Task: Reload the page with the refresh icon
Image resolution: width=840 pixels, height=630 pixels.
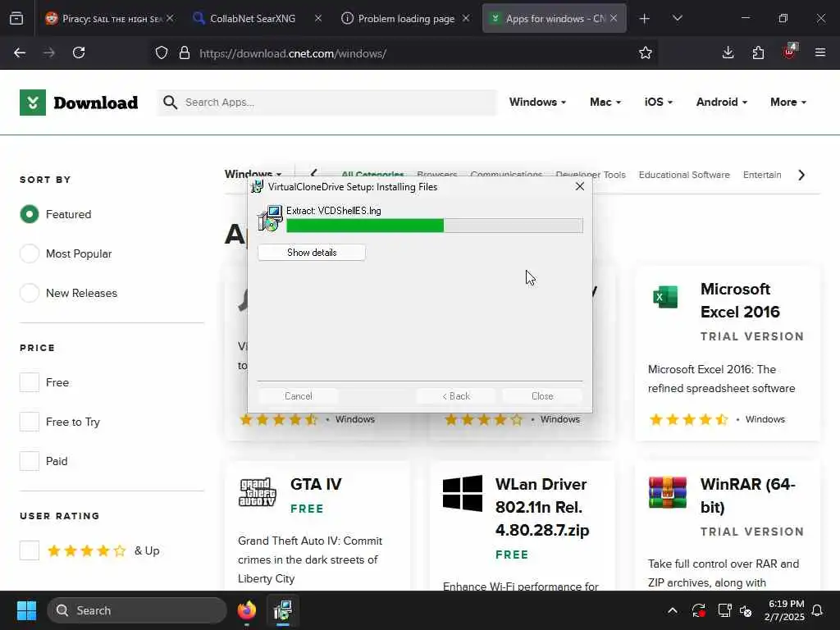Action: pyautogui.click(x=79, y=53)
